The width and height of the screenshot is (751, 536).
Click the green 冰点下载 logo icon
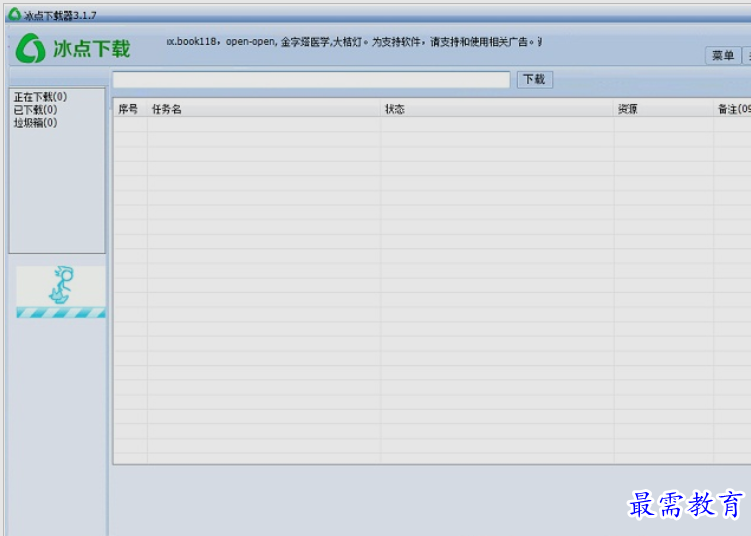click(31, 48)
